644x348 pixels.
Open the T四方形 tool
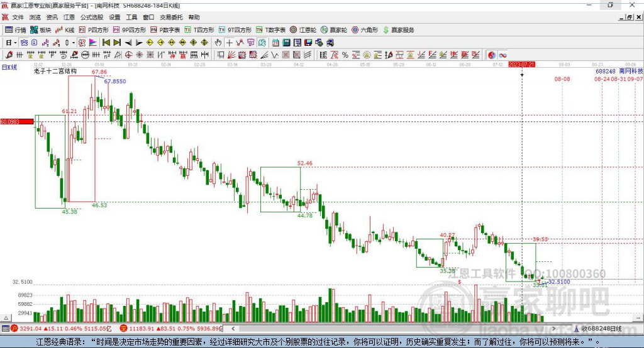pos(199,30)
